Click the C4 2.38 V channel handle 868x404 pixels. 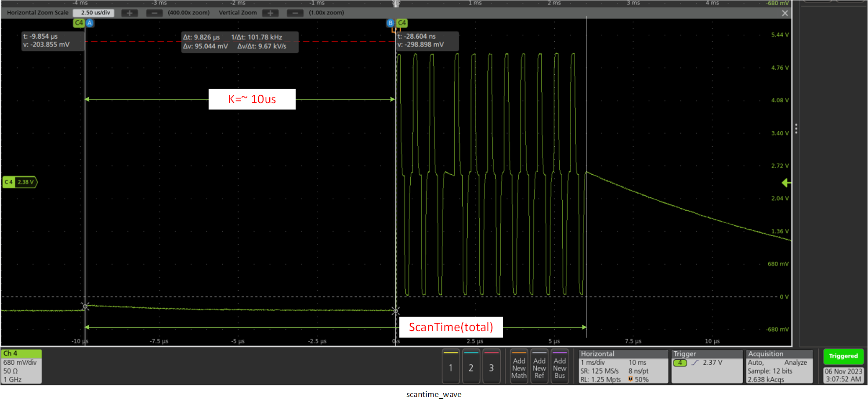(20, 182)
